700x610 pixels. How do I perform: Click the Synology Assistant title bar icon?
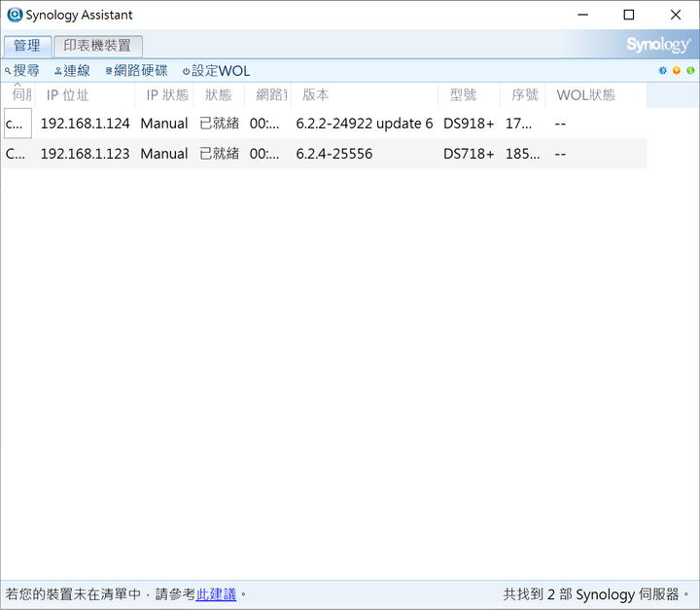click(x=15, y=15)
